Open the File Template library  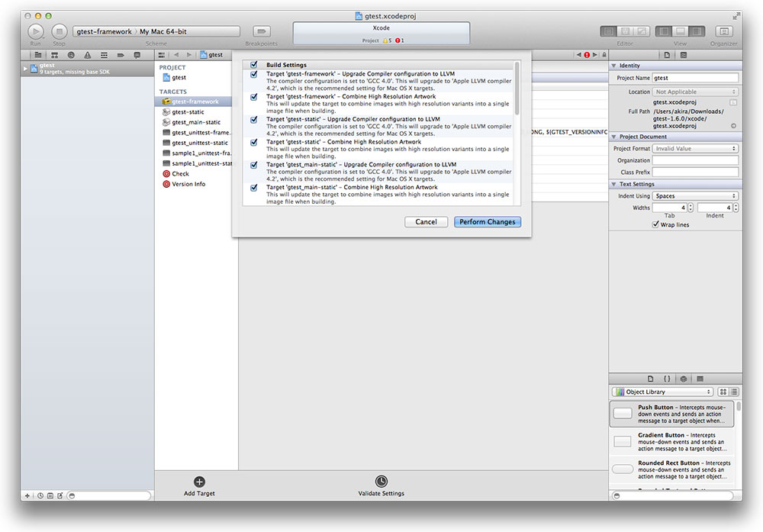point(651,379)
